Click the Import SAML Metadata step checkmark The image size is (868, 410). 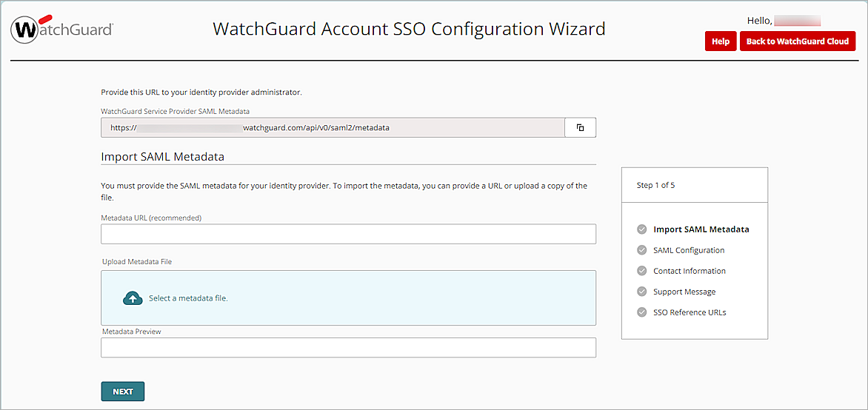(641, 229)
